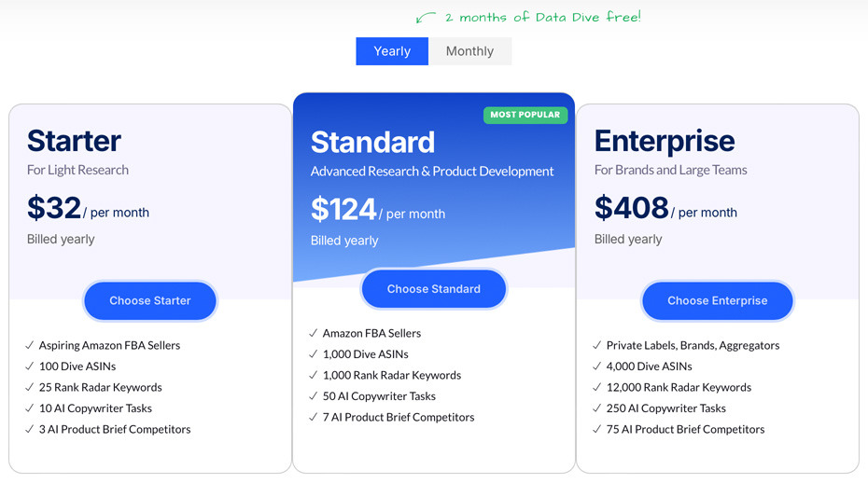Image resolution: width=868 pixels, height=484 pixels.
Task: Click '2 months of Data Dive free!' note
Action: pyautogui.click(x=543, y=17)
